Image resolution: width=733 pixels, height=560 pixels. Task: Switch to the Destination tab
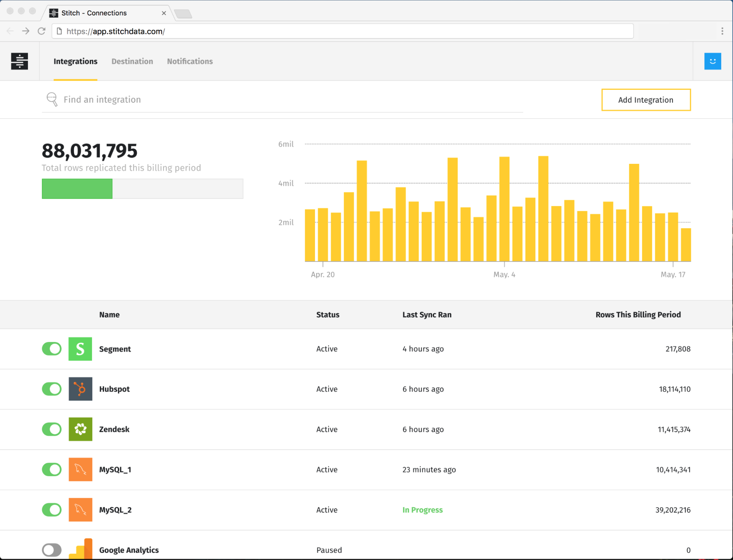(132, 61)
